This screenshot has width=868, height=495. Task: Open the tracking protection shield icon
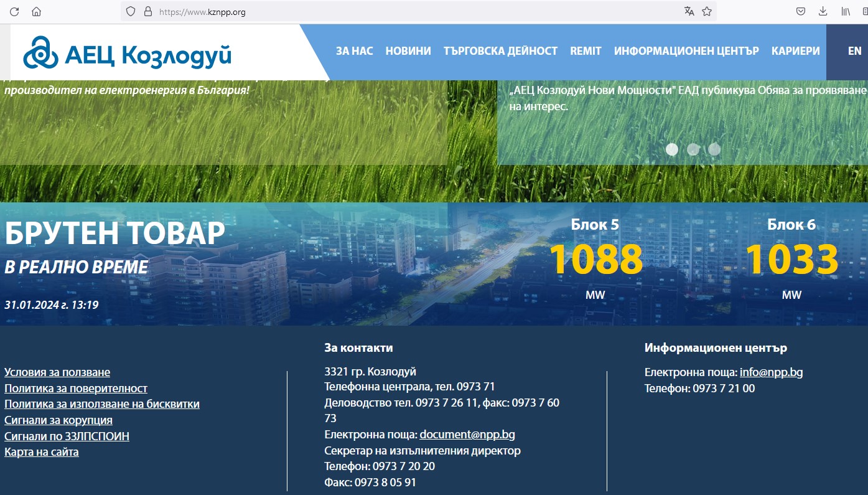(131, 11)
